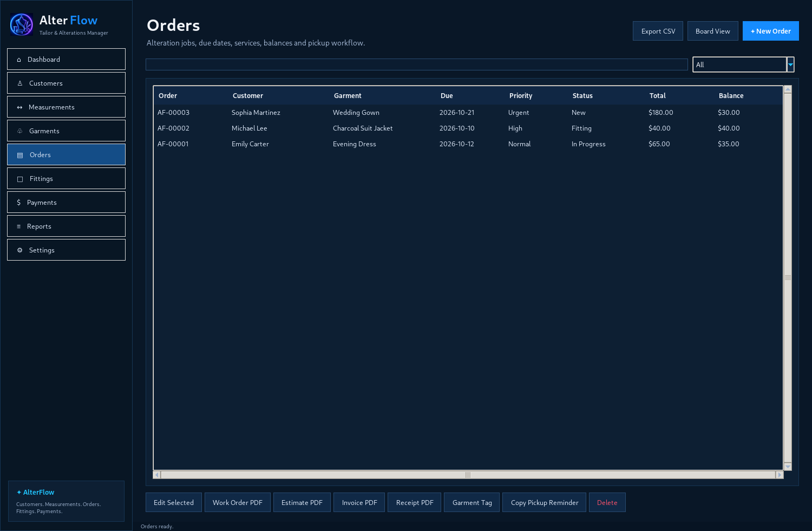812x531 pixels.
Task: Click In Progress status cell
Action: [x=588, y=144]
